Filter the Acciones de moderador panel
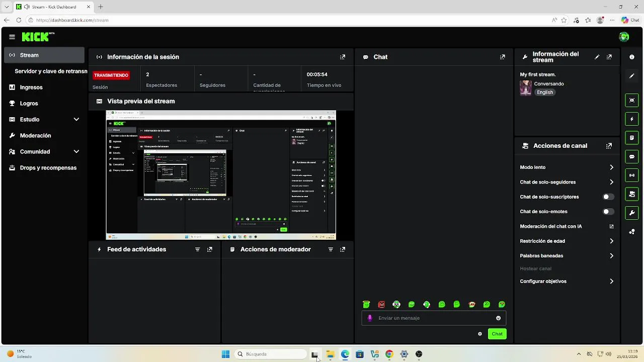 tap(331, 249)
